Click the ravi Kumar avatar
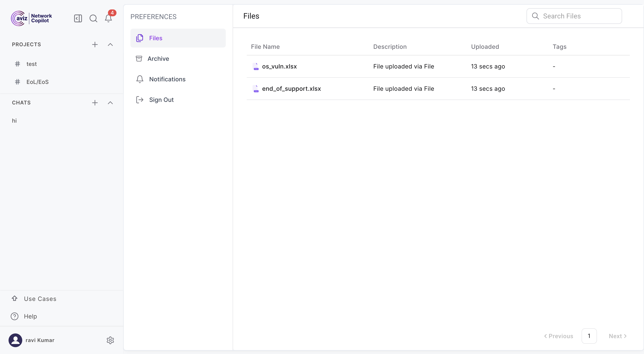This screenshot has width=644, height=354. [15, 340]
